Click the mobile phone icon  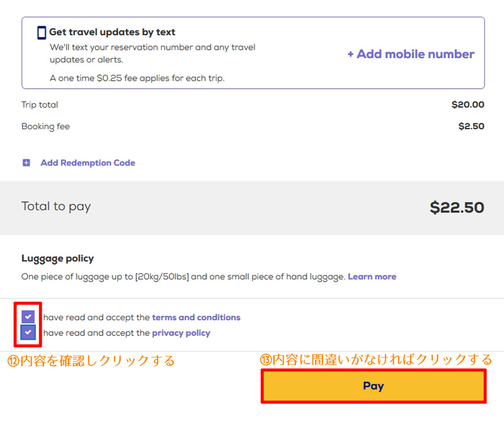42,33
